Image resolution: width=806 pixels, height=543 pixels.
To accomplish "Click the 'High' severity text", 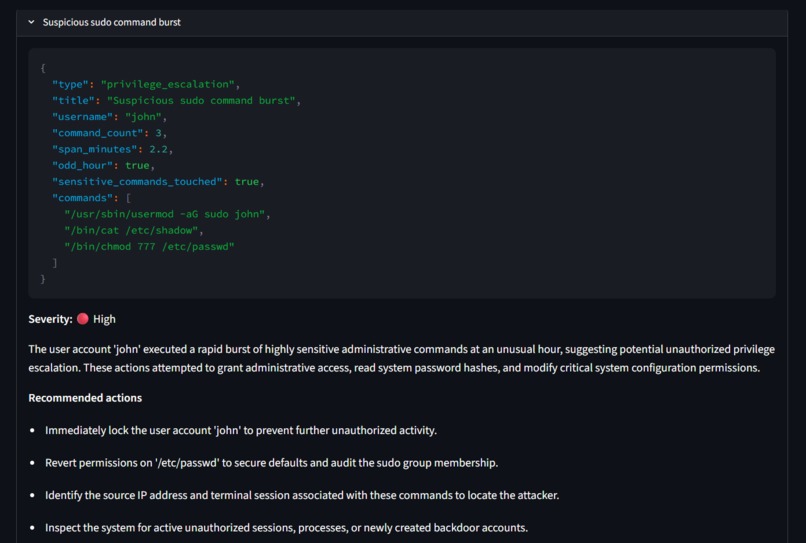I will (104, 319).
